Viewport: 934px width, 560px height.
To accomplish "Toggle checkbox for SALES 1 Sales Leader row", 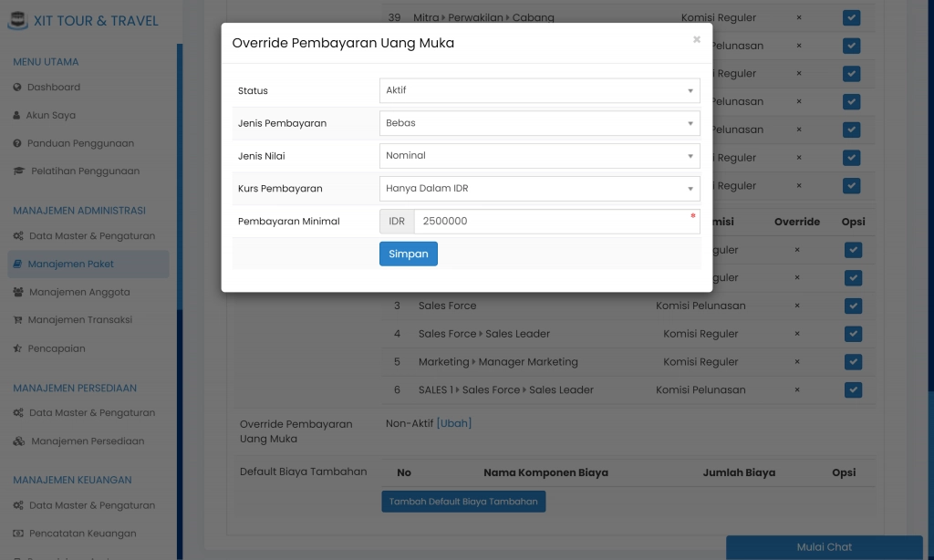I will [x=852, y=390].
